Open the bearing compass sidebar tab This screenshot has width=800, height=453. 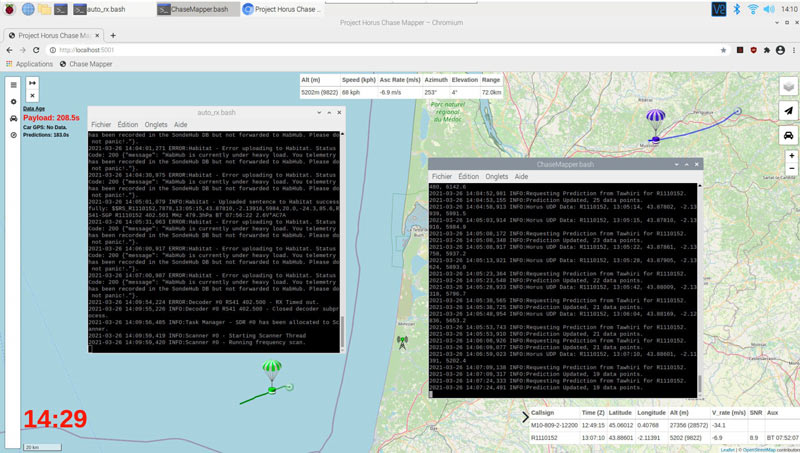click(14, 135)
